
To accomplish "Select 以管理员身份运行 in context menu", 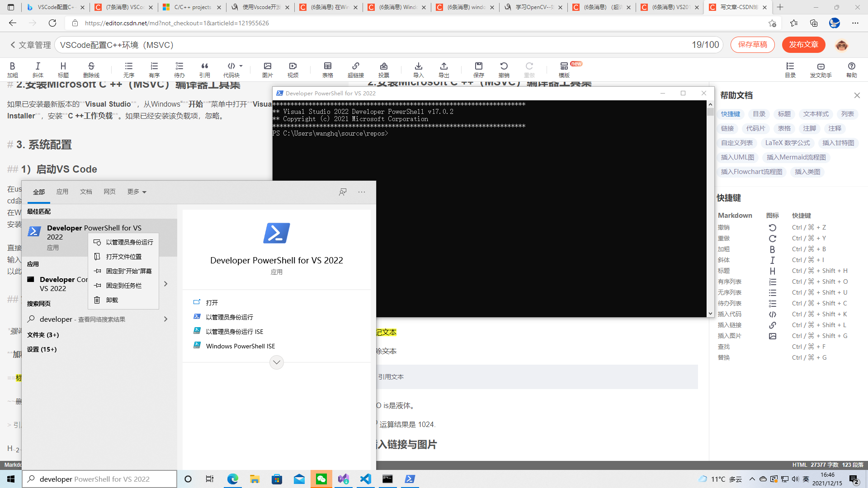I will tap(123, 242).
